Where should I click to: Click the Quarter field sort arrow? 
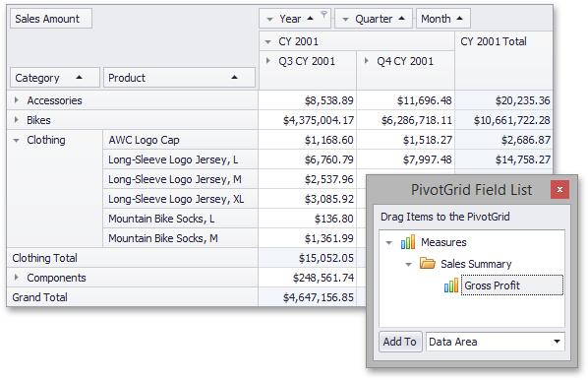pos(401,19)
